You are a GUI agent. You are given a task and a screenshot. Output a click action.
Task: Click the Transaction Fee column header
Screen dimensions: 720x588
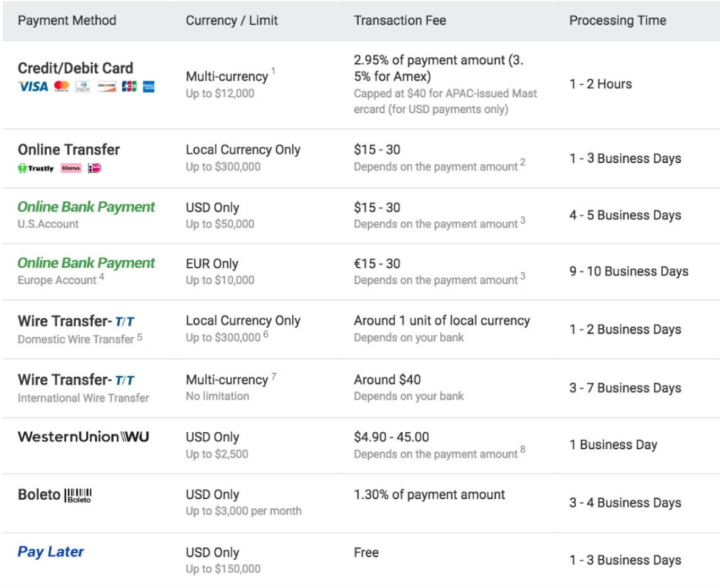point(399,20)
